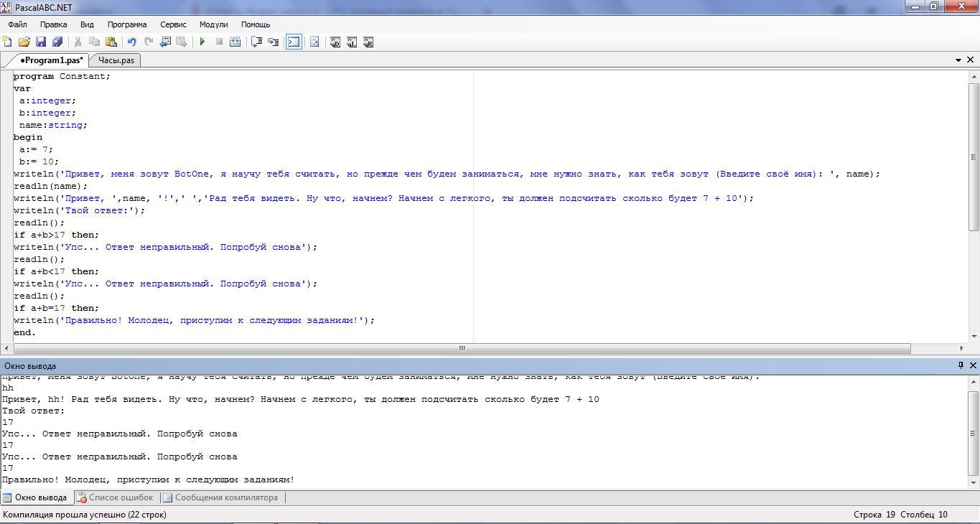Click the Stop program square icon
Image resolution: width=980 pixels, height=524 pixels.
219,42
